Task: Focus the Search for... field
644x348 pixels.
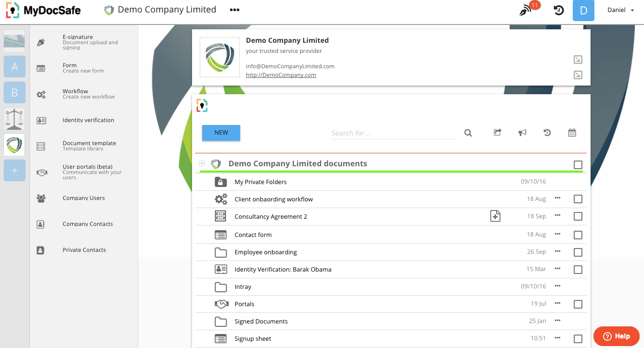Action: point(393,133)
